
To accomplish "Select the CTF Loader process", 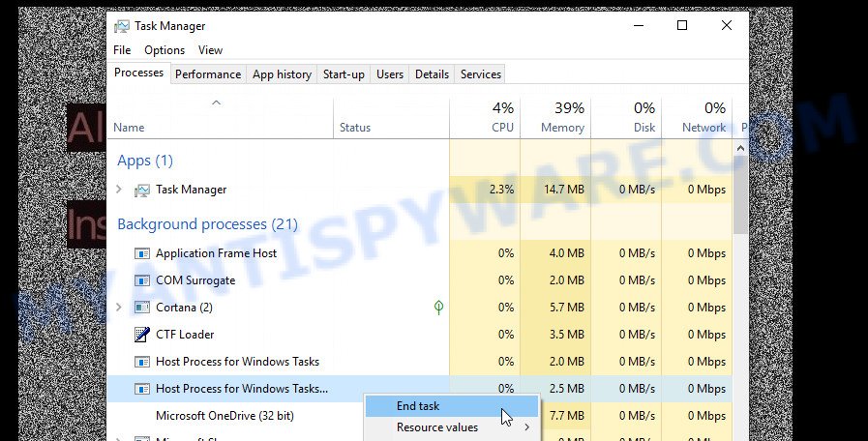I will [x=185, y=335].
